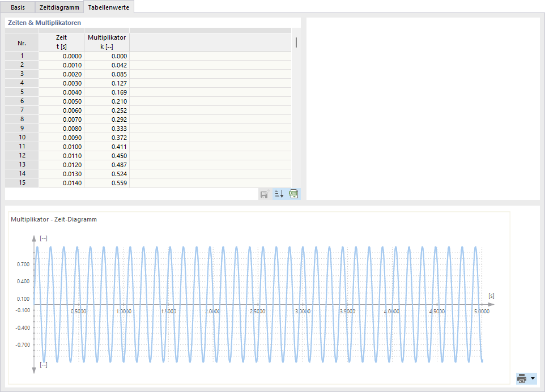The height and width of the screenshot is (392, 545).
Task: Open the Zeitdiagramm tab
Action: 59,7
